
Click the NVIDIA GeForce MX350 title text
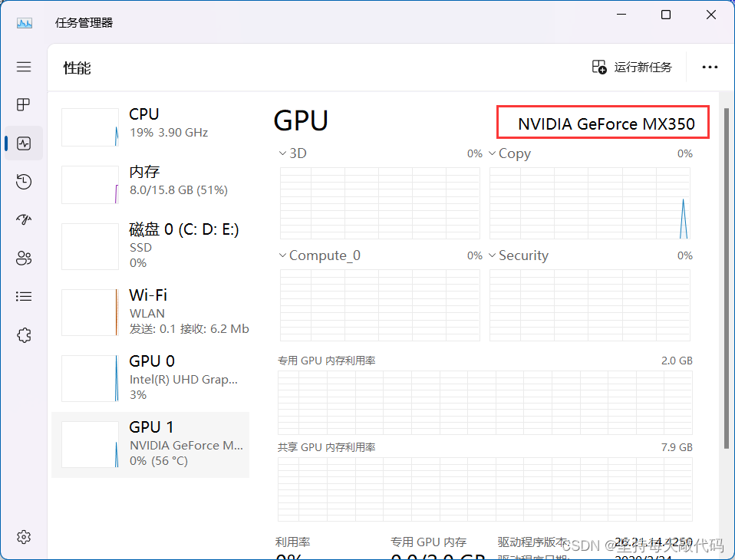click(x=606, y=124)
